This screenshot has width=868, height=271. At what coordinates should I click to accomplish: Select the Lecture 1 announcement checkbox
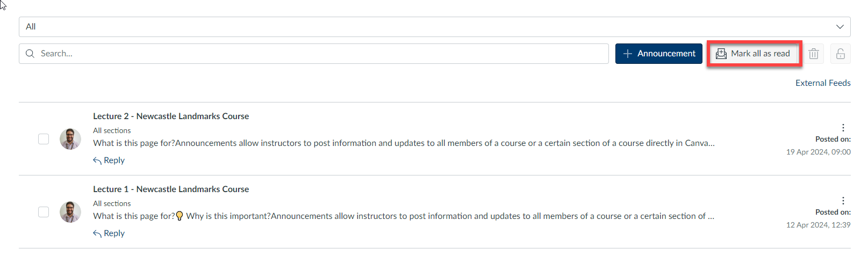(44, 212)
